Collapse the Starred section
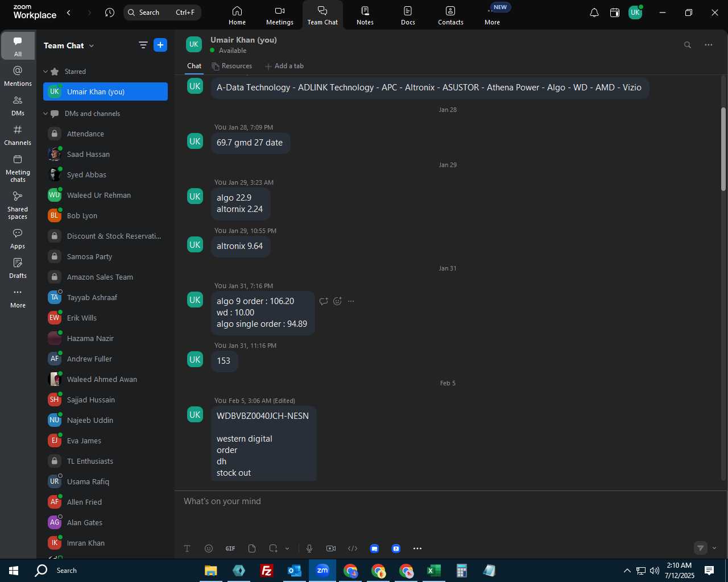 45,72
